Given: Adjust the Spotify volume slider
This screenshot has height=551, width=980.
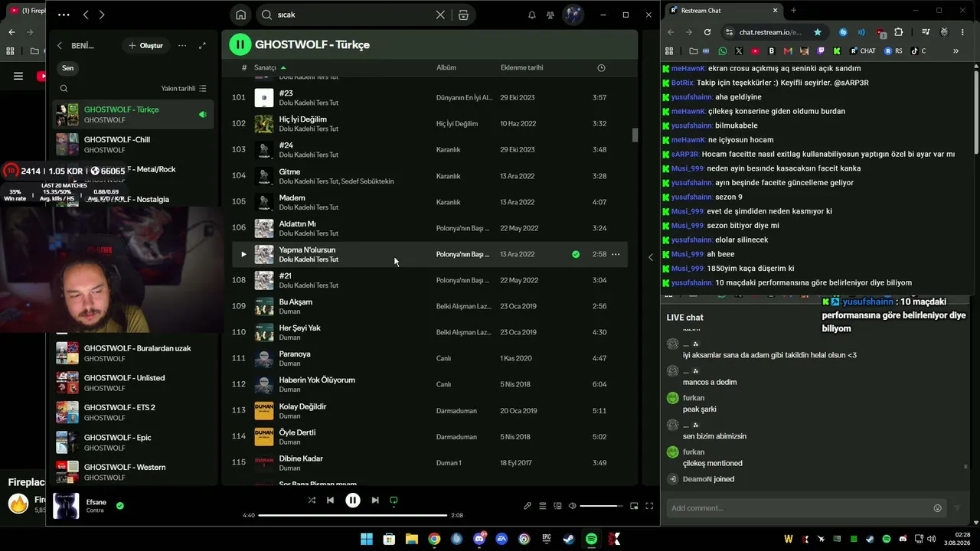Looking at the screenshot, I should pos(602,506).
